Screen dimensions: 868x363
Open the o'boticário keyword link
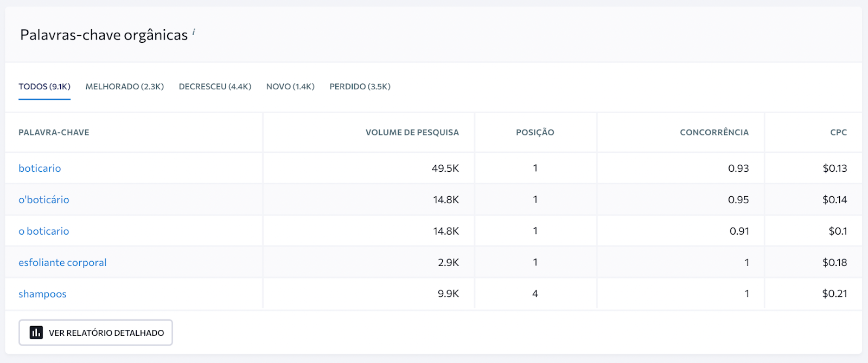(x=44, y=200)
